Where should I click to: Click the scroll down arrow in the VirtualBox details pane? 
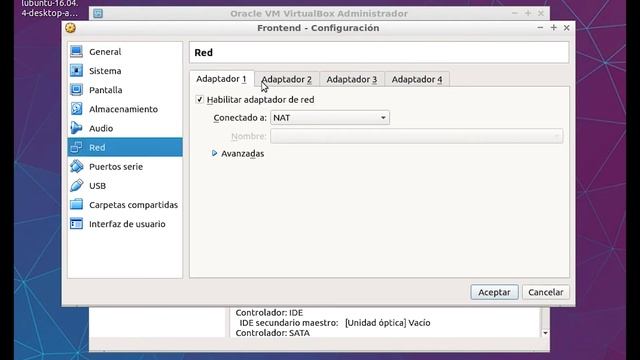(x=545, y=333)
